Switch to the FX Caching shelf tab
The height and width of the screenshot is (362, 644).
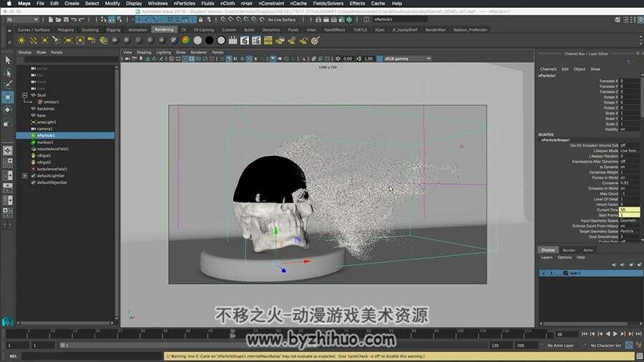204,29
